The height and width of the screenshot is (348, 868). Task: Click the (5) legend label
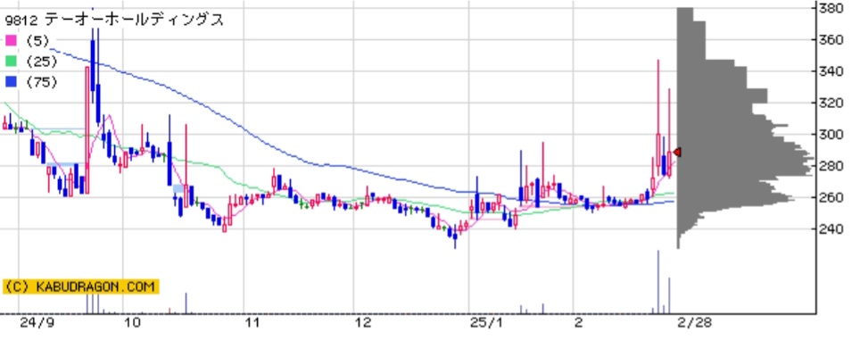click(x=37, y=40)
